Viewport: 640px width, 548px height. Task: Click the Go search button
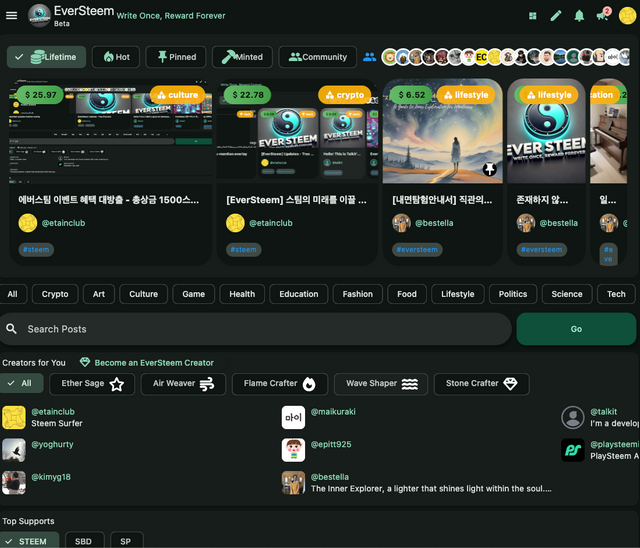click(576, 329)
